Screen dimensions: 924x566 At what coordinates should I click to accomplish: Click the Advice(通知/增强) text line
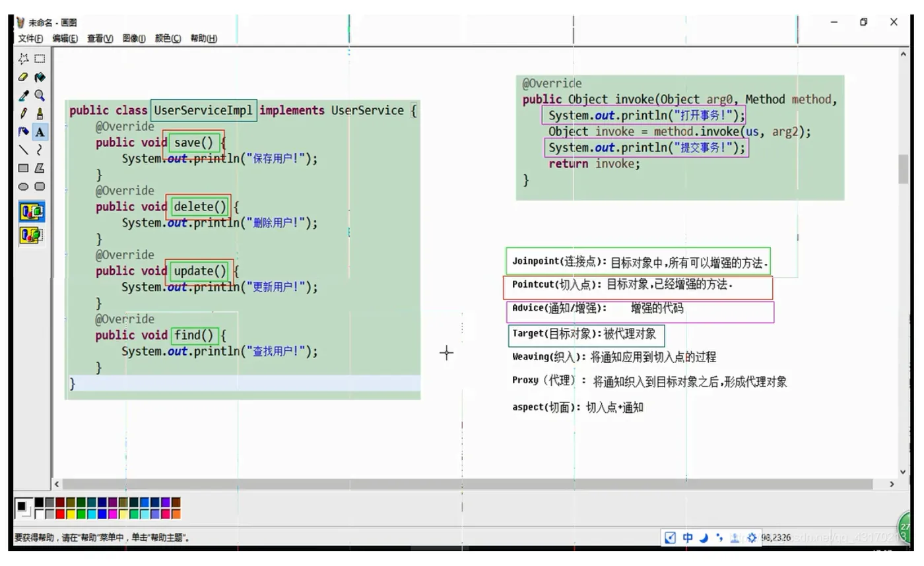[x=598, y=308]
